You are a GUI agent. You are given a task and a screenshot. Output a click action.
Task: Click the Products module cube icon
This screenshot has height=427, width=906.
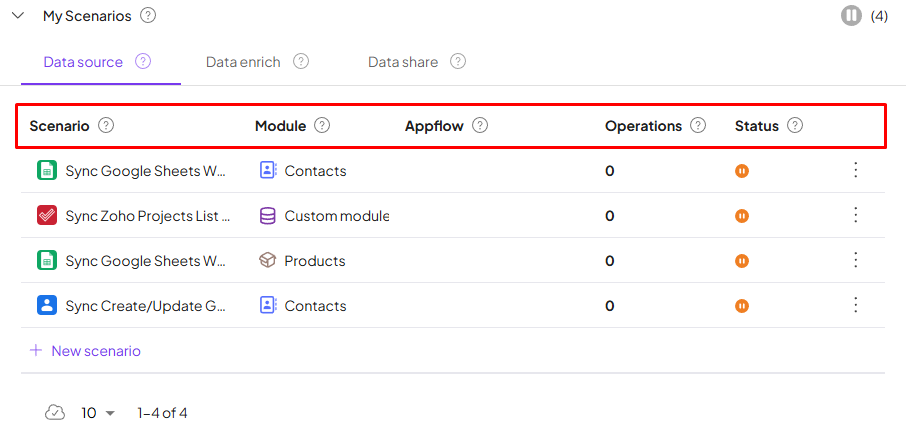267,261
